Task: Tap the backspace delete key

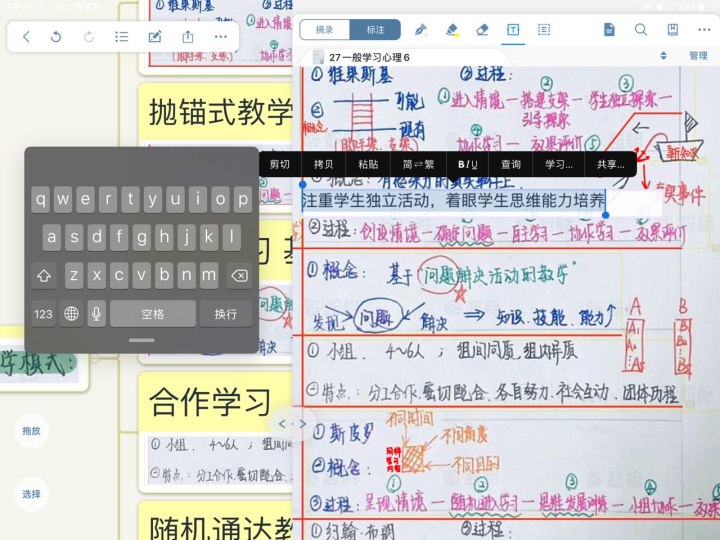Action: click(x=239, y=276)
